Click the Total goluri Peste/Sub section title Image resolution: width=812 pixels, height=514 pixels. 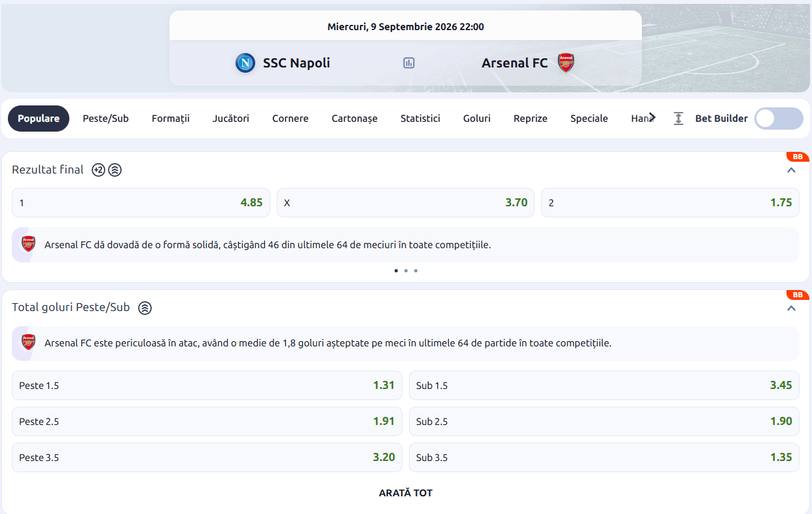click(71, 307)
